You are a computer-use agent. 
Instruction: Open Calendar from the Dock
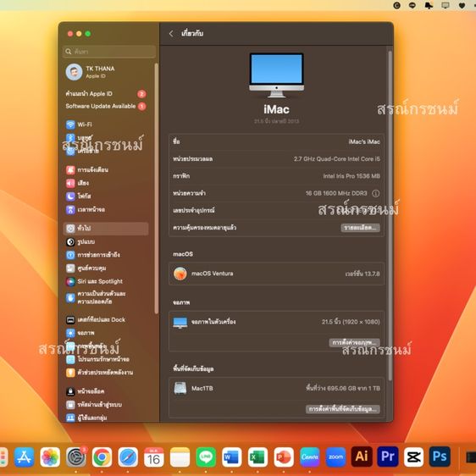tap(154, 457)
